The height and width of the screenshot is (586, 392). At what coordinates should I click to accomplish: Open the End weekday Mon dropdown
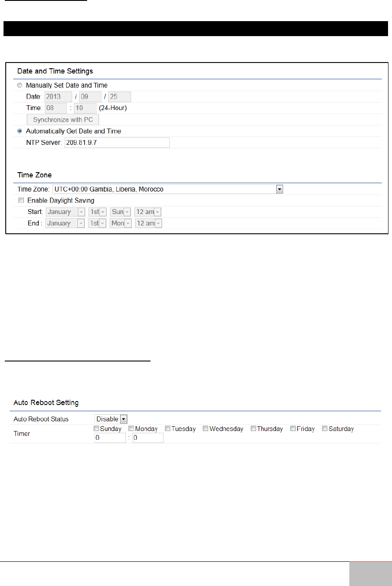tap(121, 224)
